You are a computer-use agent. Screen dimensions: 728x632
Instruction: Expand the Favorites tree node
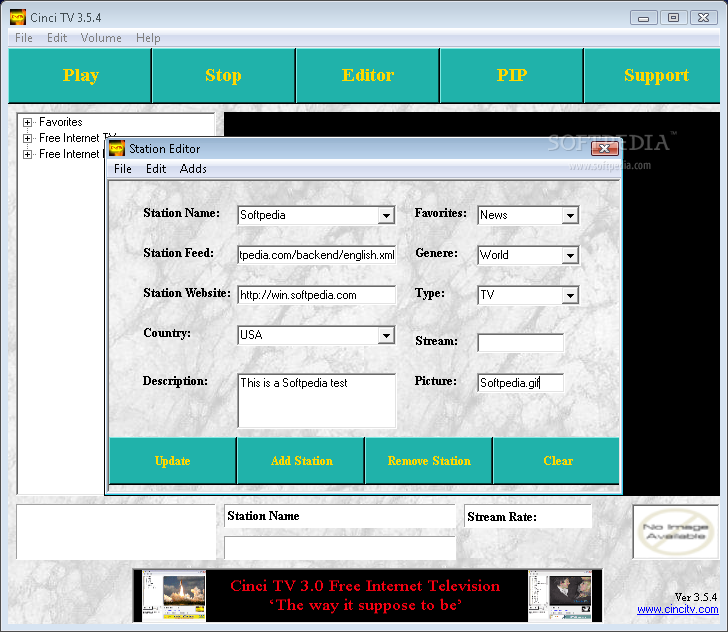(x=27, y=123)
